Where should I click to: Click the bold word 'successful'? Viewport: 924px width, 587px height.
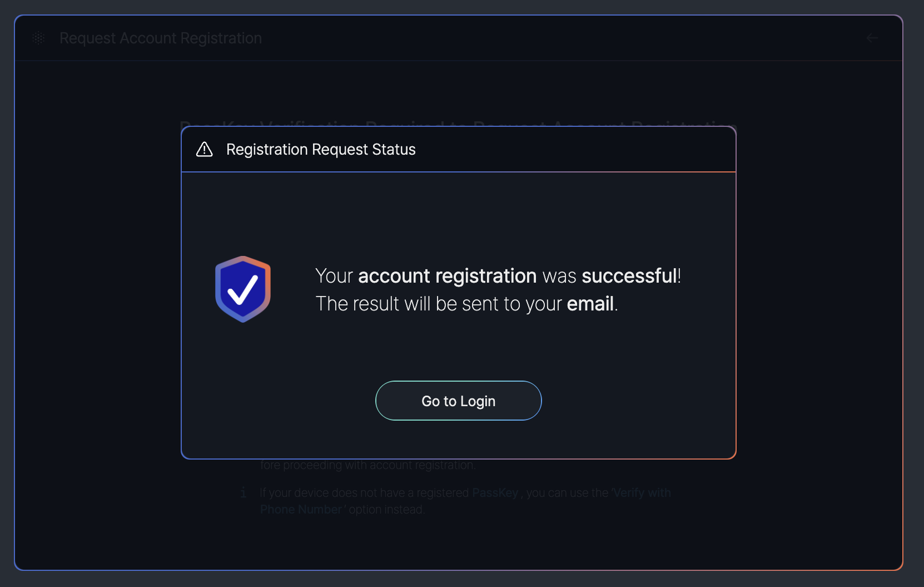(x=629, y=276)
